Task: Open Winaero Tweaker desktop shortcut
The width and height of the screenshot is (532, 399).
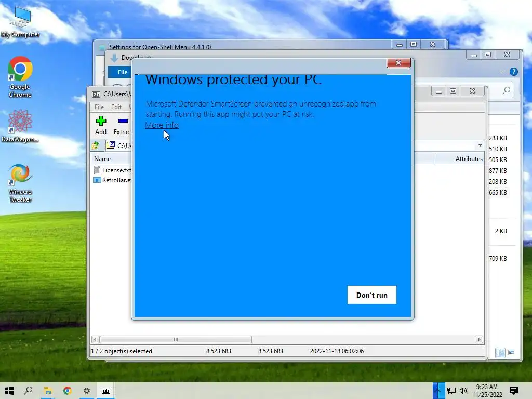Action: pos(20,183)
